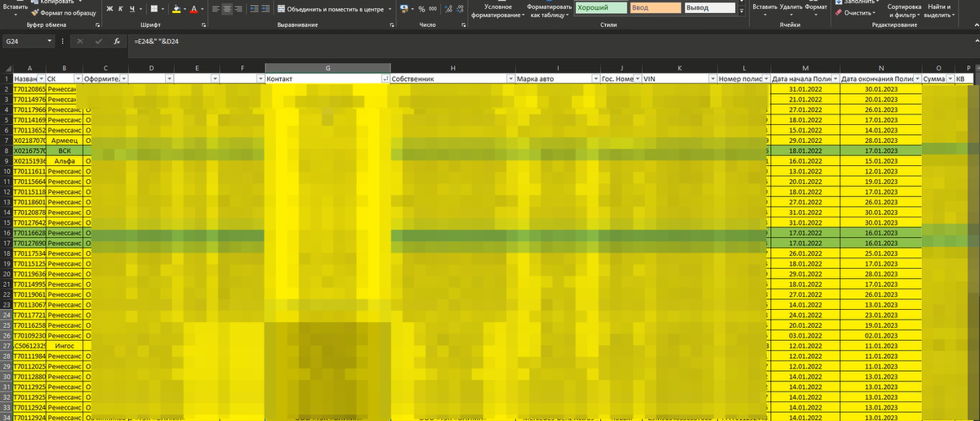Open borders dropdown arrow
Image resolution: width=980 pixels, height=421 pixels.
coord(163,9)
